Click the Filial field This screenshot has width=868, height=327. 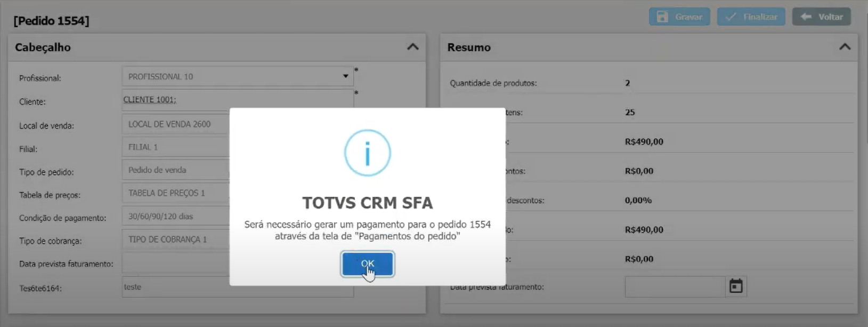tap(176, 147)
